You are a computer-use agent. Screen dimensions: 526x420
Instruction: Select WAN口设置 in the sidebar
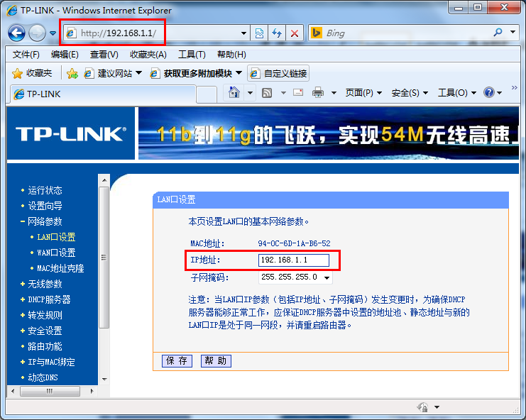point(56,253)
